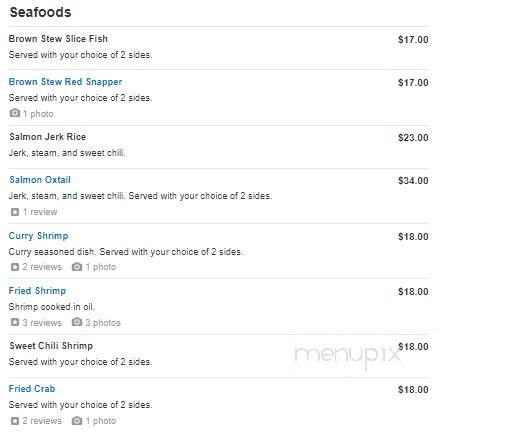Click camera icon under Brown Stew Red Snapper
The height and width of the screenshot is (437, 527).
tap(14, 113)
